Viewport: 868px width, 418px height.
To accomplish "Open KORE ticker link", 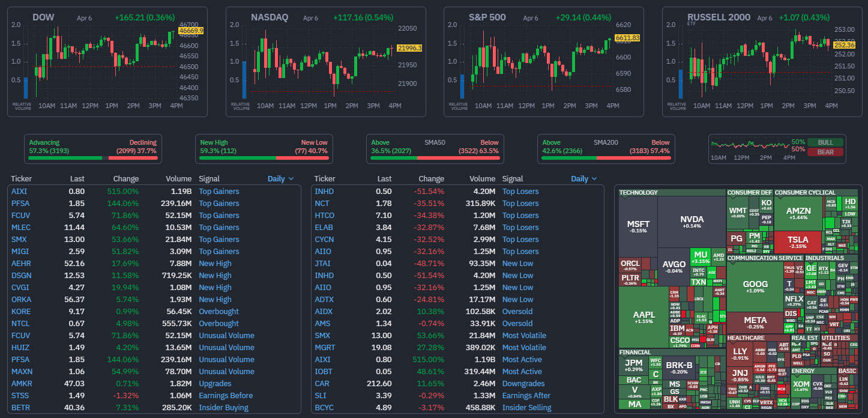I will pos(21,311).
